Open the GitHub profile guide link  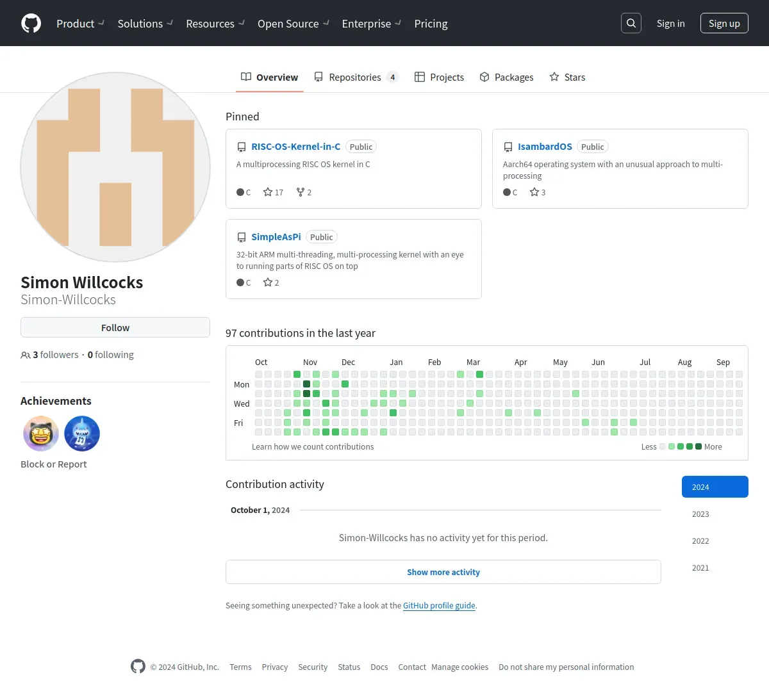click(439, 605)
